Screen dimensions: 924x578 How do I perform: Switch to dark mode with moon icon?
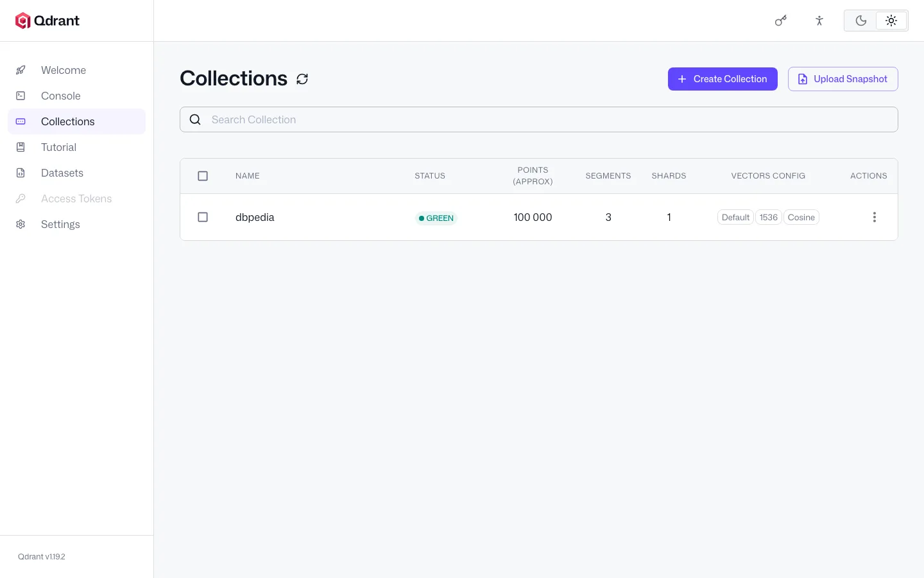tap(861, 21)
